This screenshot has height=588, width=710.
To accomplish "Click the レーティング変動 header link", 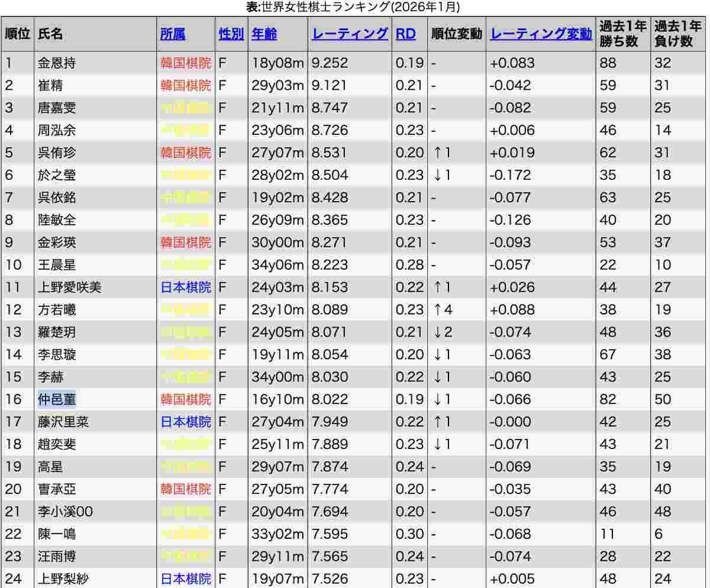I will [541, 34].
